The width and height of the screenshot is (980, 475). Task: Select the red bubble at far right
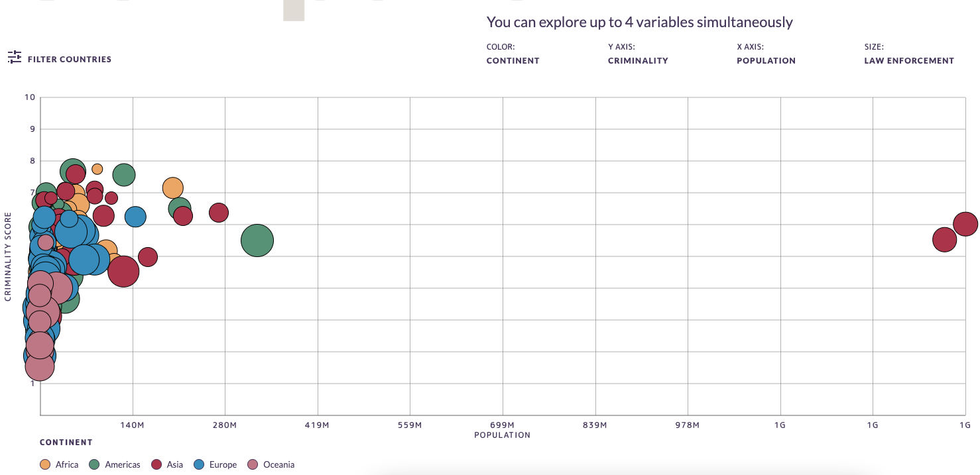pyautogui.click(x=965, y=223)
